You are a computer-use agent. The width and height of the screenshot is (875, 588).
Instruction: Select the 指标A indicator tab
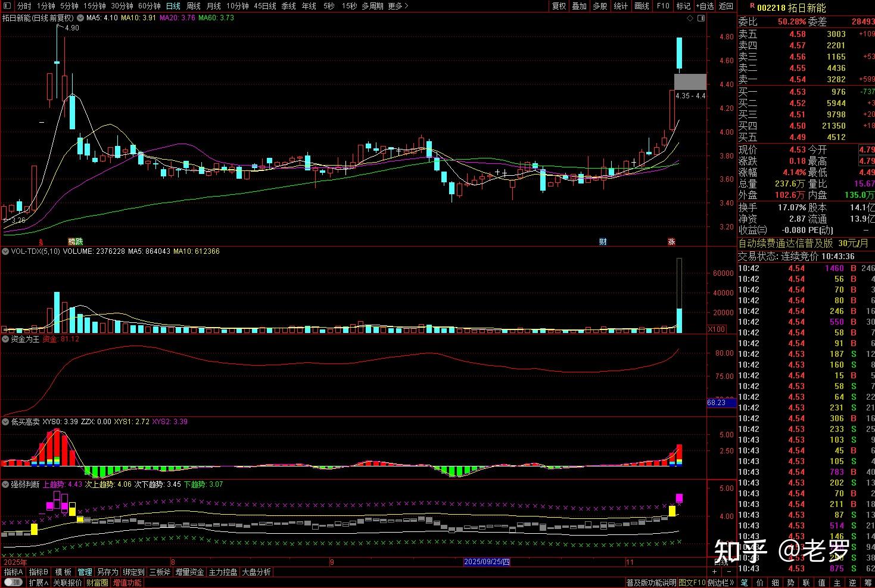pos(13,572)
